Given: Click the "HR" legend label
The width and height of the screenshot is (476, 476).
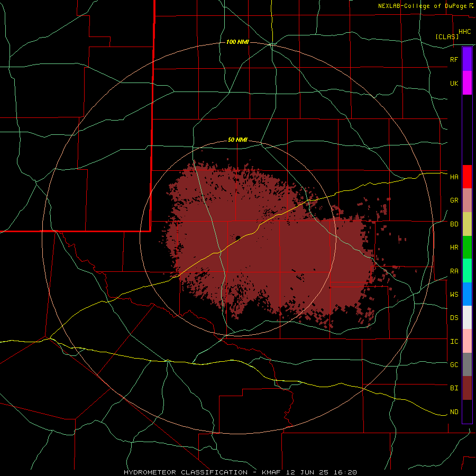Looking at the screenshot, I should click(x=454, y=248).
